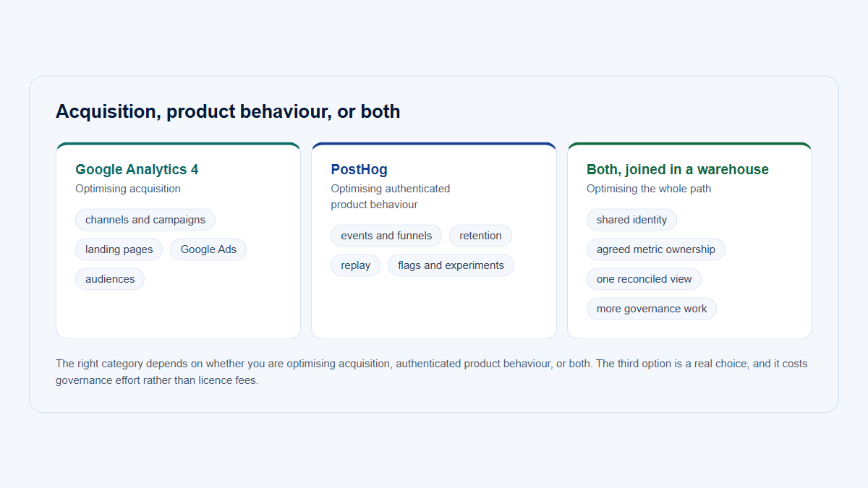Click the 'channels and campaigns' chip
The height and width of the screenshot is (488, 868).
coord(145,220)
